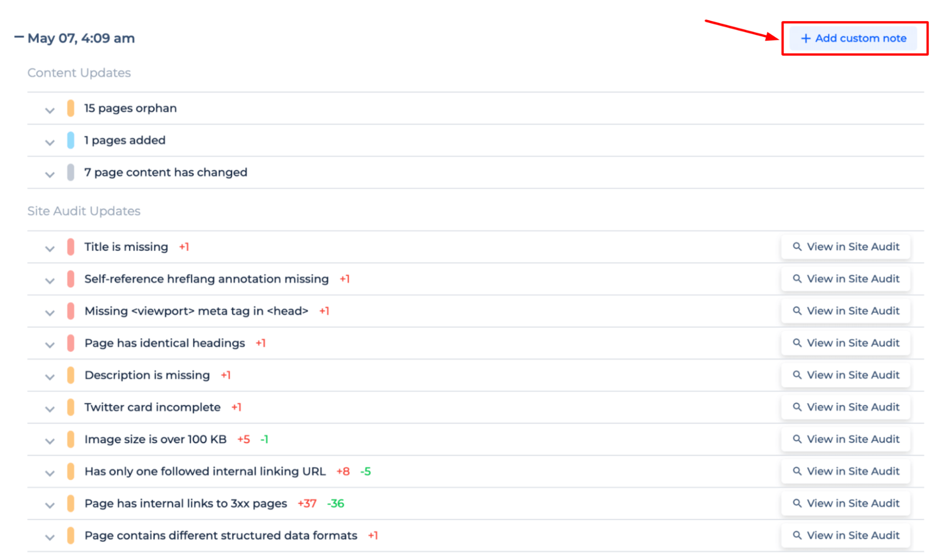Expand the 1 pages added row
Image resolution: width=943 pixels, height=560 pixels.
[50, 142]
